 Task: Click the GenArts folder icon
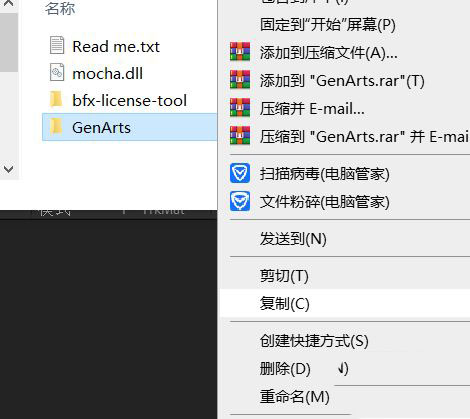pyautogui.click(x=56, y=127)
